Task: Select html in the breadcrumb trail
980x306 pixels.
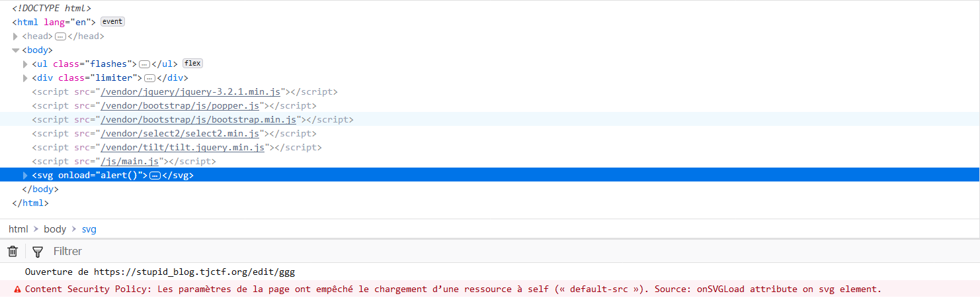Action: pyautogui.click(x=19, y=229)
